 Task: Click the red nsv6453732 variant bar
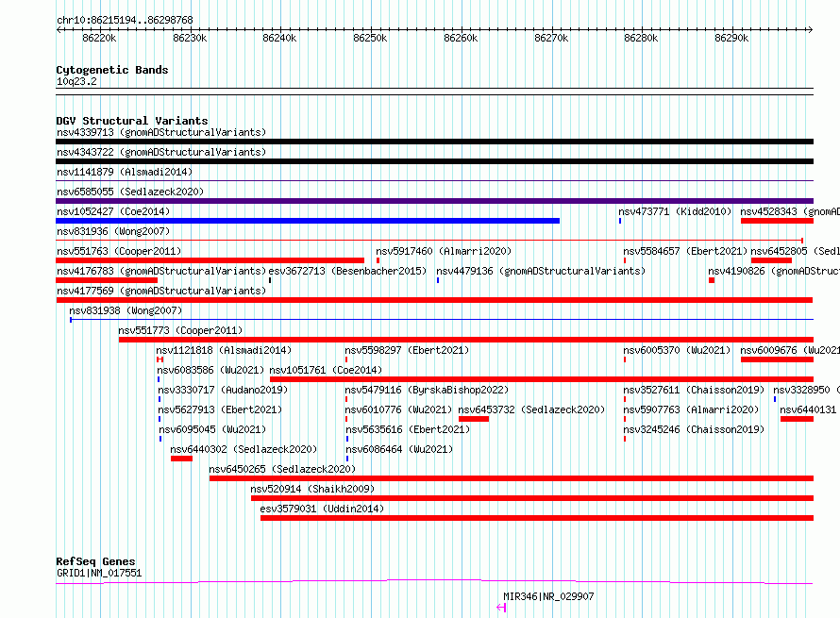tap(474, 419)
